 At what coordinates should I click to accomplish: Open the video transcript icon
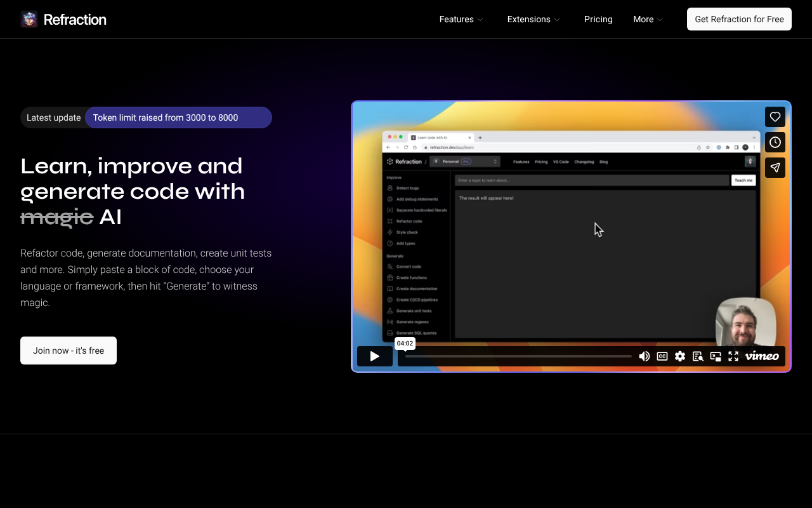(698, 356)
